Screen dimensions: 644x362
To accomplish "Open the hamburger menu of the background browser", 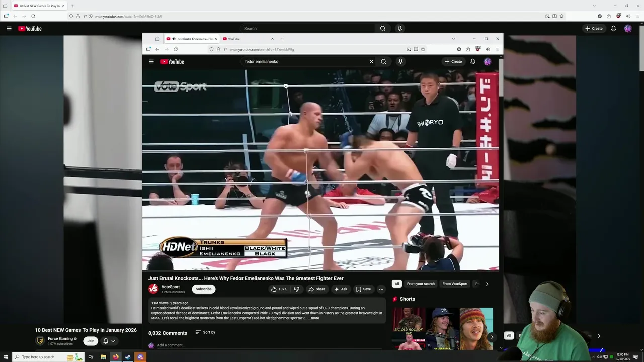I will 637,16.
